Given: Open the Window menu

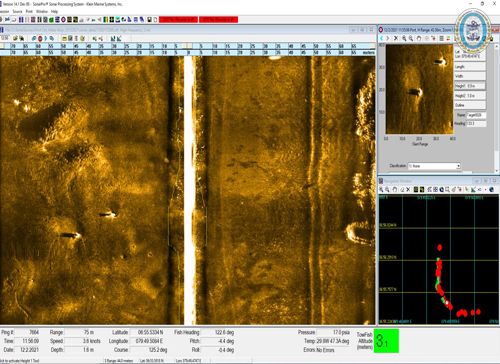Looking at the screenshot, I should point(42,11).
